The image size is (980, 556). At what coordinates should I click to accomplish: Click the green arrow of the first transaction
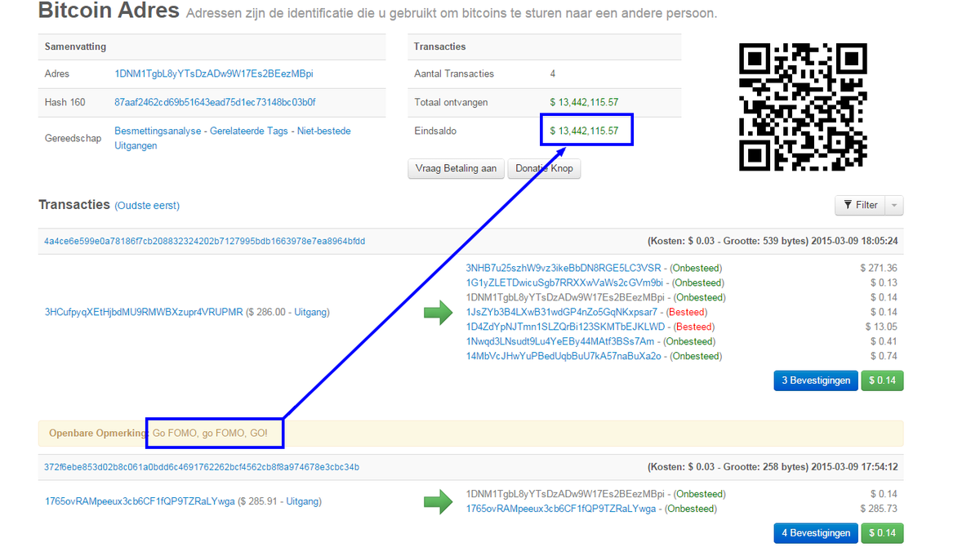pos(439,312)
